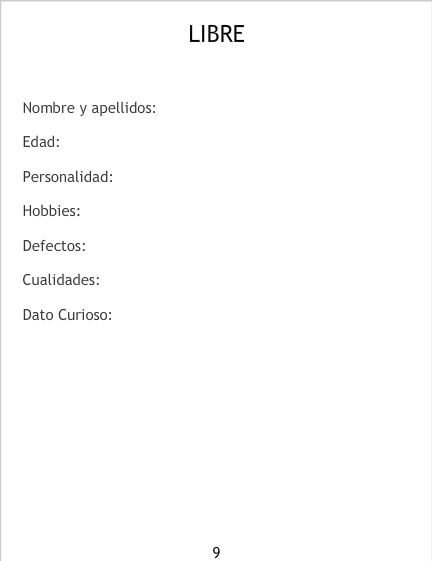Click the LIBRE page title
432x561 pixels.
tap(217, 34)
